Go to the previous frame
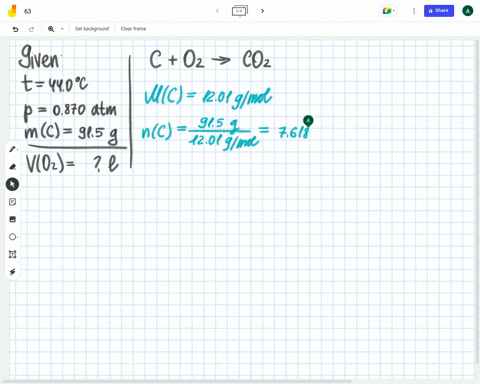The height and width of the screenshot is (384, 480). coord(217,11)
